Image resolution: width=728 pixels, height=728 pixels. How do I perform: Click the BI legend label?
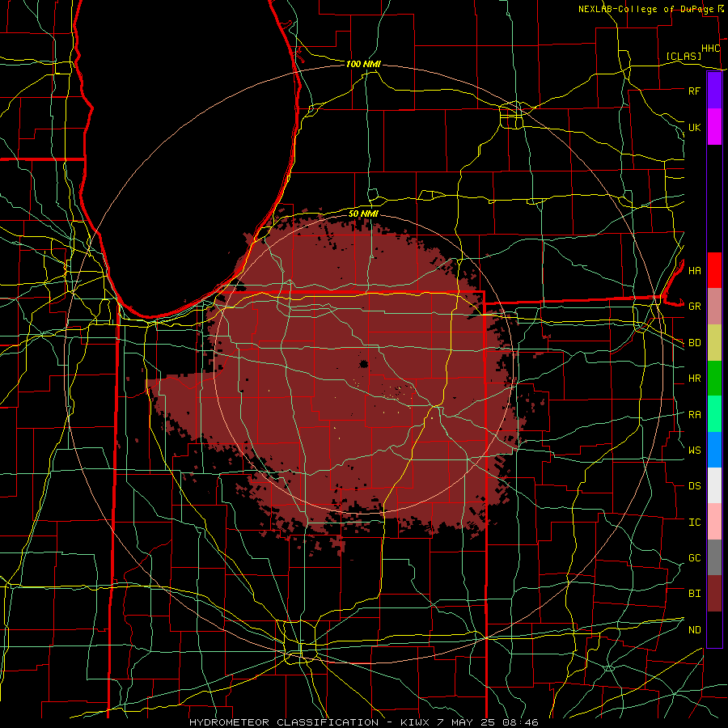(694, 594)
